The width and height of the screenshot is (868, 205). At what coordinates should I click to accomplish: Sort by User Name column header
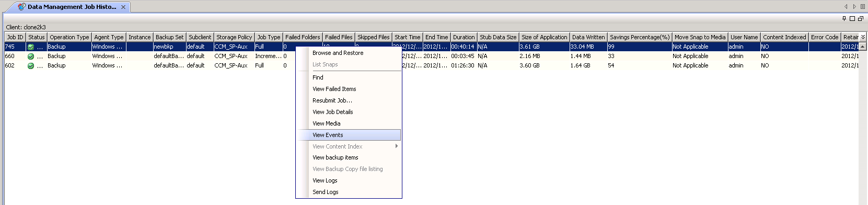click(x=744, y=37)
